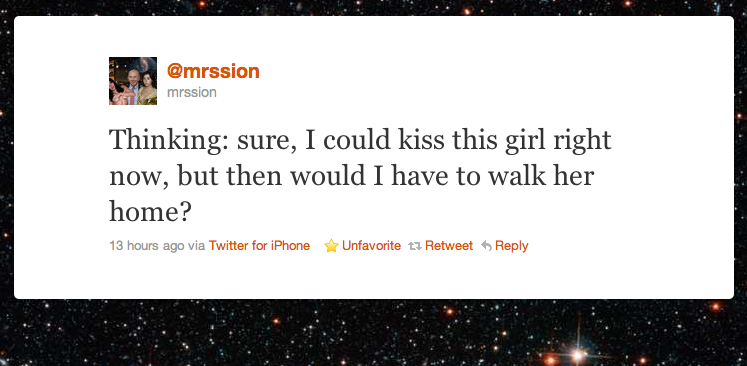The image size is (747, 366).
Task: Click the yellow star favorite icon
Action: 331,246
